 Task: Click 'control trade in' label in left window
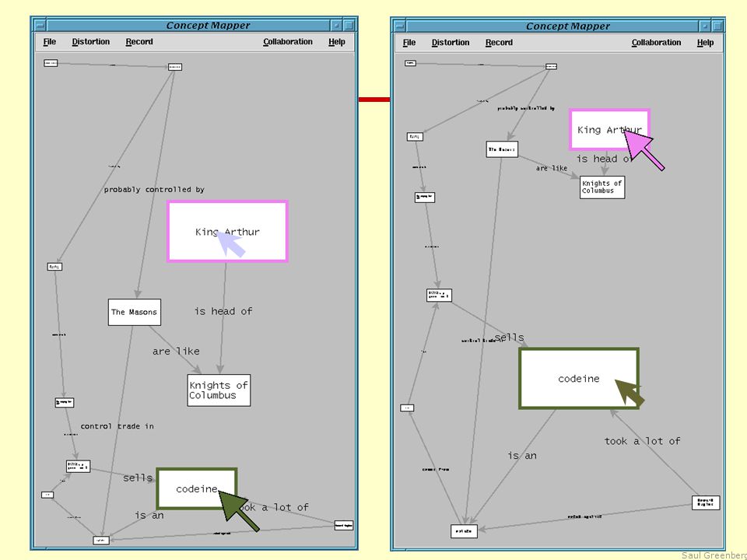coord(117,426)
